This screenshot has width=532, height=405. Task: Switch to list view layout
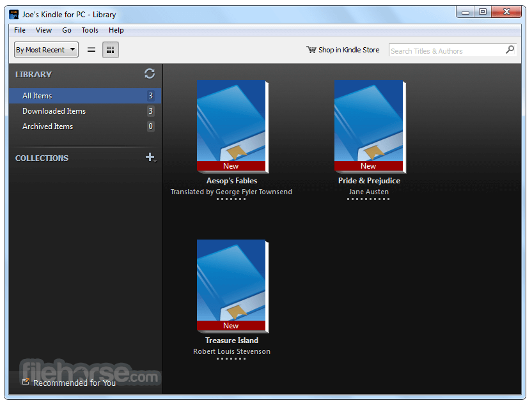91,50
